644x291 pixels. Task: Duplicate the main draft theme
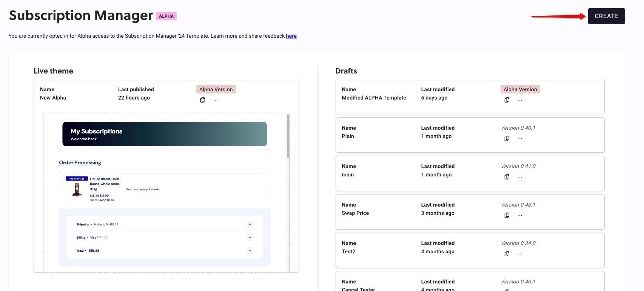(507, 177)
